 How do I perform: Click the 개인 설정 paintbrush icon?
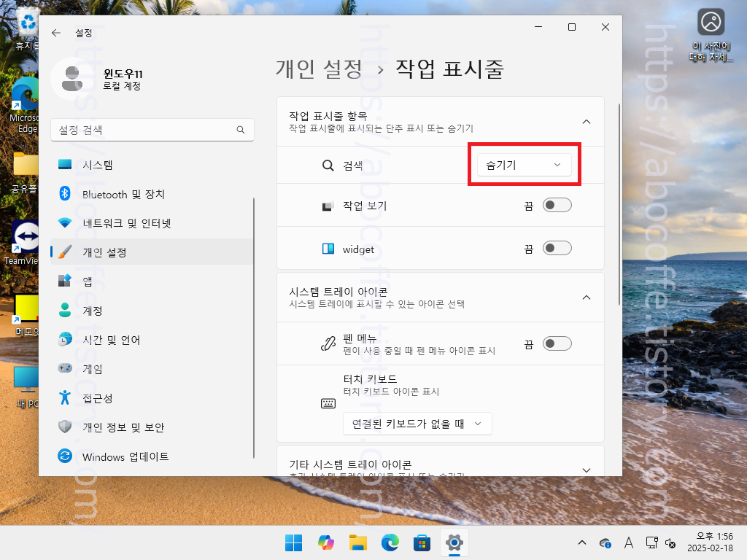(65, 252)
